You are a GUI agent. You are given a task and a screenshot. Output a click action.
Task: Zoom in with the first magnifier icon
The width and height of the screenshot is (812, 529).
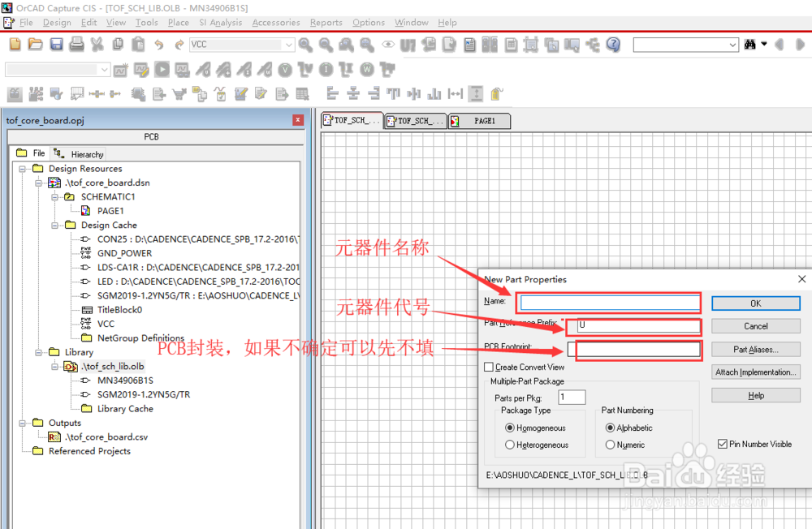tap(305, 45)
